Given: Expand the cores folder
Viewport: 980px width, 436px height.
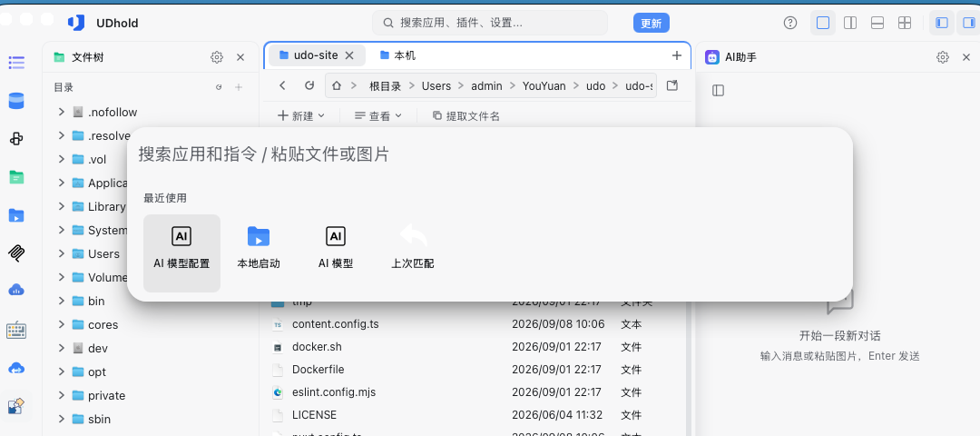Looking at the screenshot, I should point(62,324).
